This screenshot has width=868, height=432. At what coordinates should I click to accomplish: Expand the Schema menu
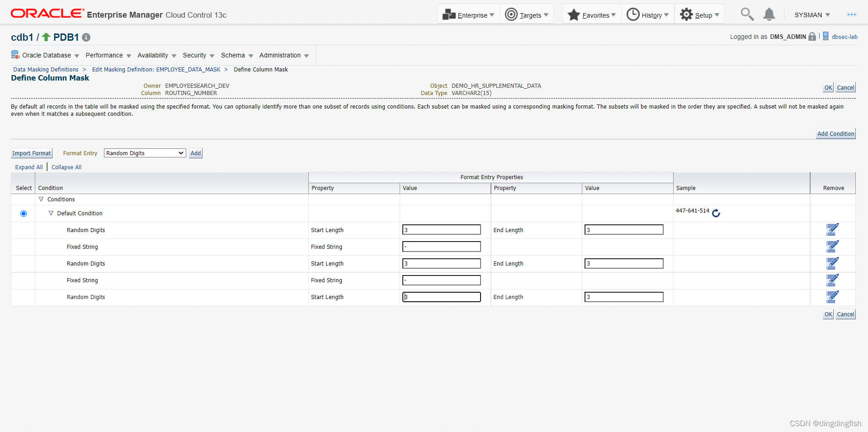click(237, 55)
